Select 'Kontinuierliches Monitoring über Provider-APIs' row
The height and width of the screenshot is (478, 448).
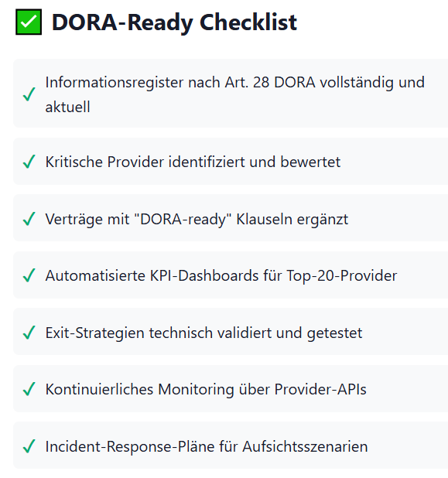click(x=231, y=389)
